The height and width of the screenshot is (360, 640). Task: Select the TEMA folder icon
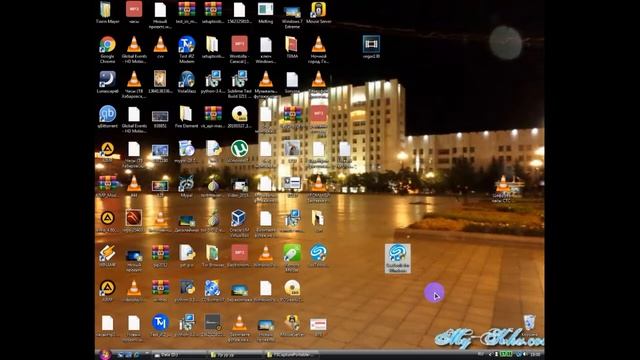291,45
